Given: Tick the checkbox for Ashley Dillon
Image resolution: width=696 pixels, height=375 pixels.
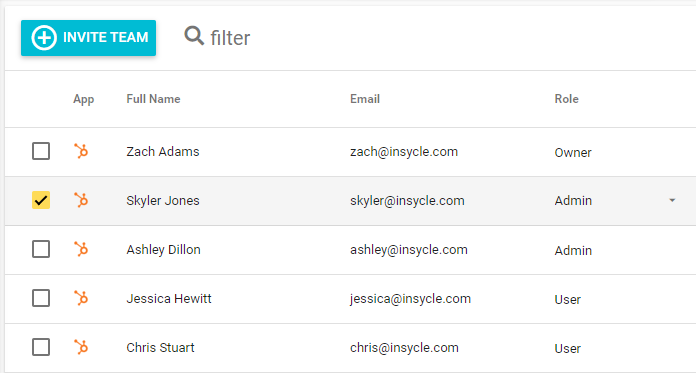Looking at the screenshot, I should pos(41,249).
